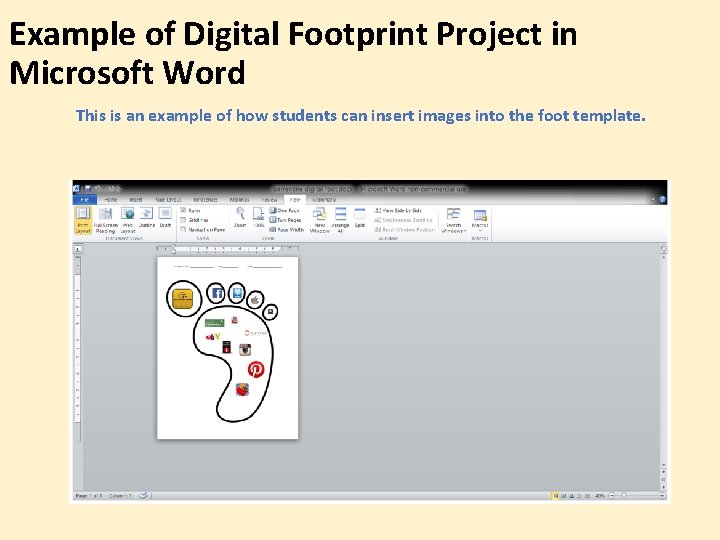This screenshot has width=720, height=540.
Task: Open the Mailings ribbon tab
Action: point(239,200)
